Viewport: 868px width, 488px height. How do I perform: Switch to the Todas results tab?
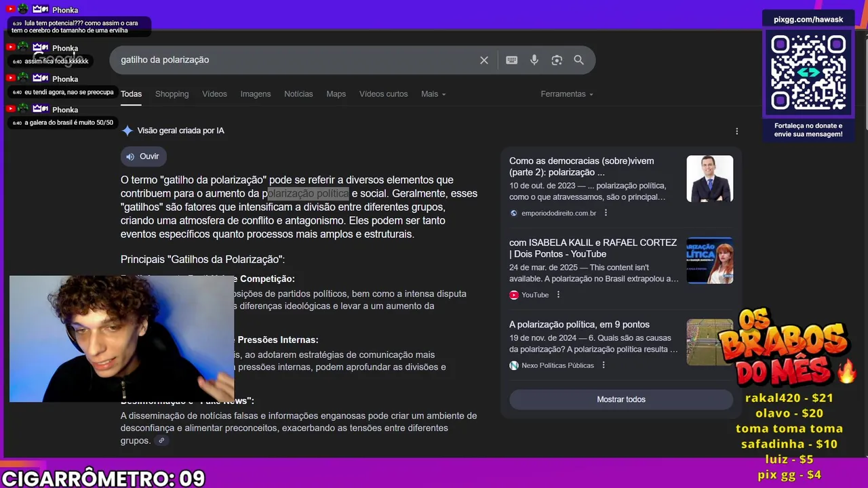pos(131,94)
